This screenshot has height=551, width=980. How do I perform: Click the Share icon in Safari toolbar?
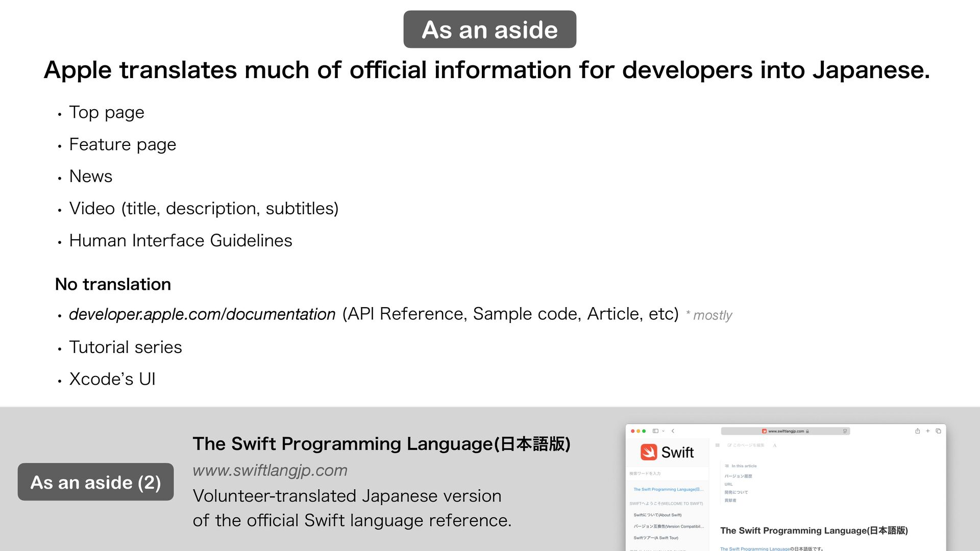point(917,431)
